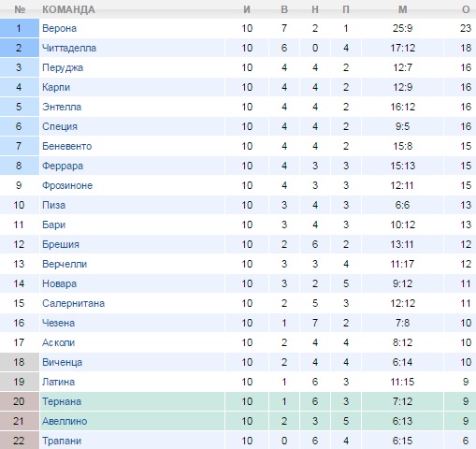Select the Энтелла team link
The image size is (476, 449).
62,107
